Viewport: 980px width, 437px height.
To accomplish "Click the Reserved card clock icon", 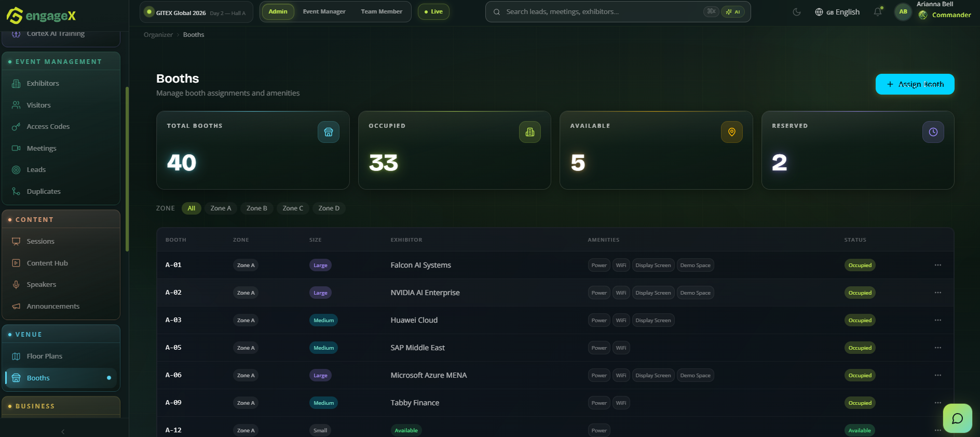I will [933, 132].
